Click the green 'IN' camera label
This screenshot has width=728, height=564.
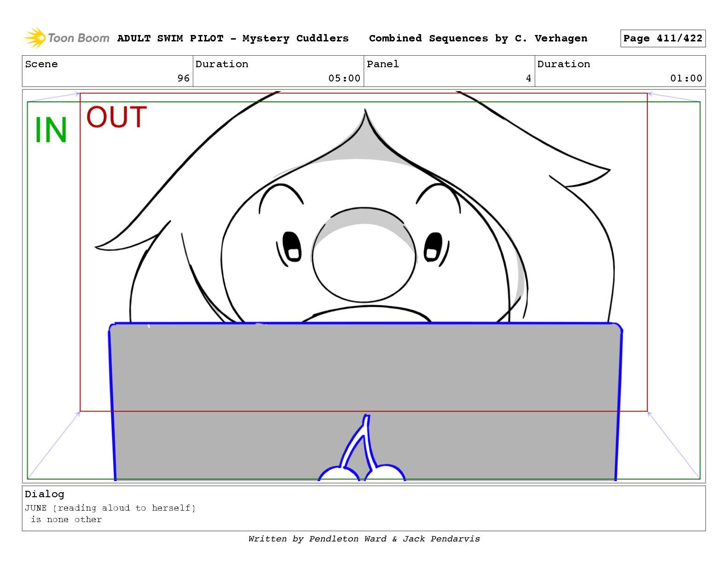51,130
